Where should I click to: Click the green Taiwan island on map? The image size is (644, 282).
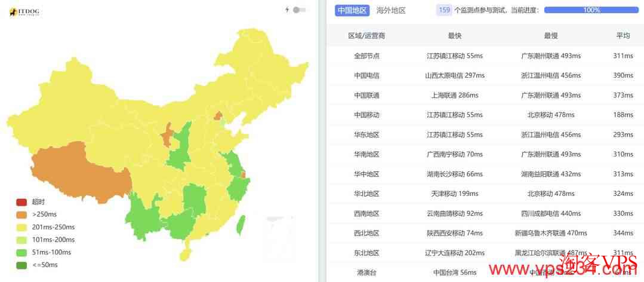tap(241, 225)
